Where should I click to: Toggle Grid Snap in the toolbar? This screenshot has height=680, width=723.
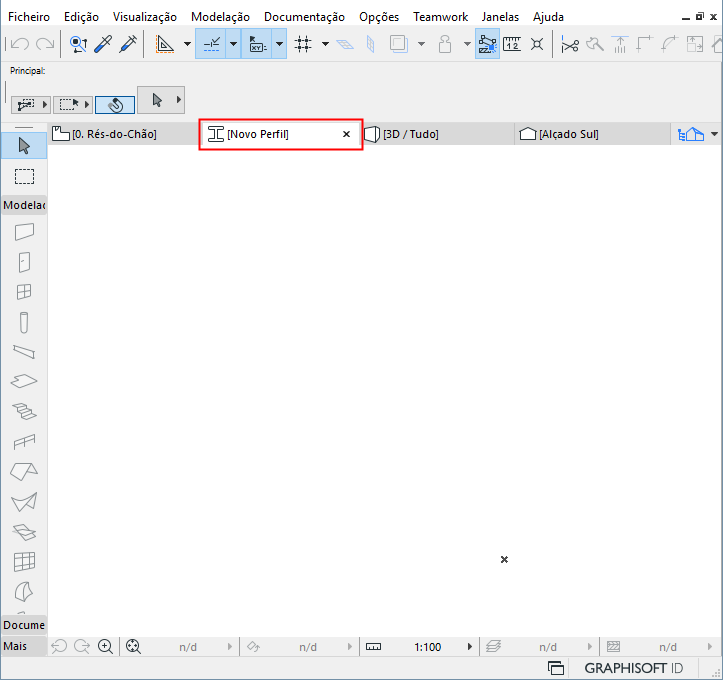[303, 44]
